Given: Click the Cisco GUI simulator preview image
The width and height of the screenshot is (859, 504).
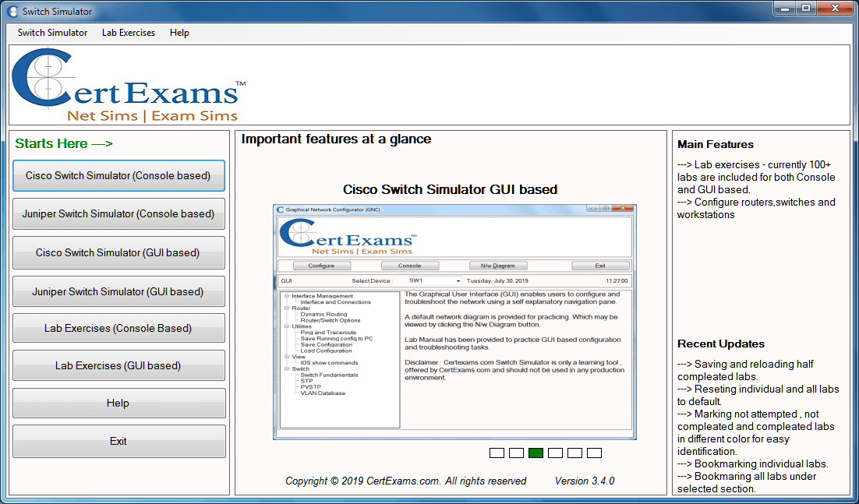Looking at the screenshot, I should point(454,322).
